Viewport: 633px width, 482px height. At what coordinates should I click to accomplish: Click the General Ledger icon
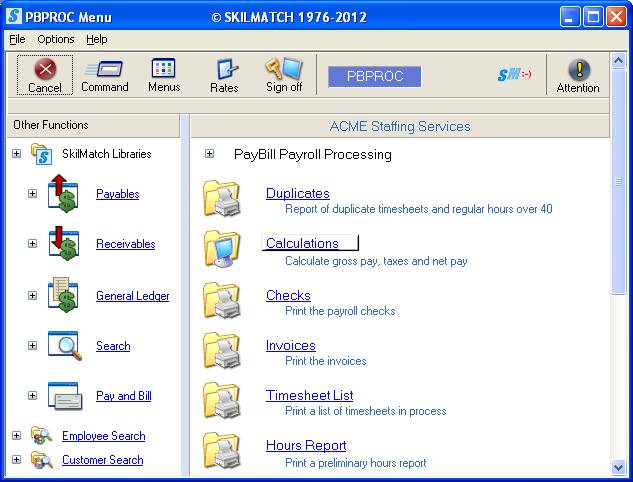pos(63,295)
